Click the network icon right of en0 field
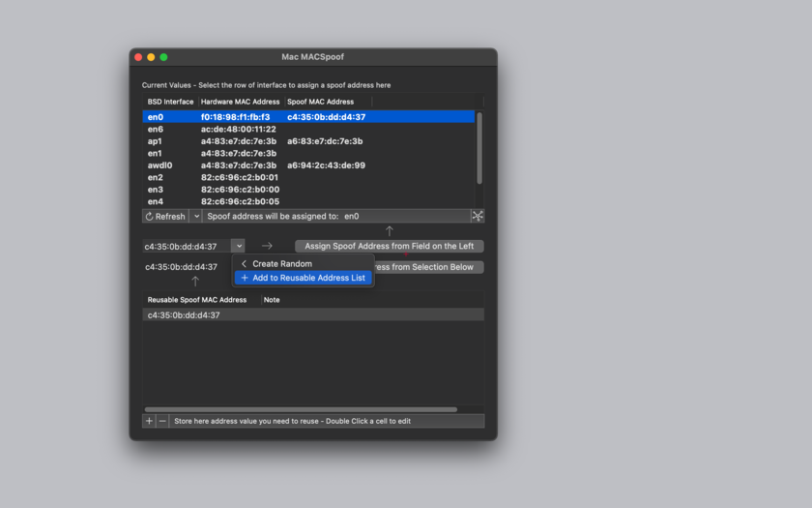Image resolution: width=812 pixels, height=508 pixels. point(478,216)
